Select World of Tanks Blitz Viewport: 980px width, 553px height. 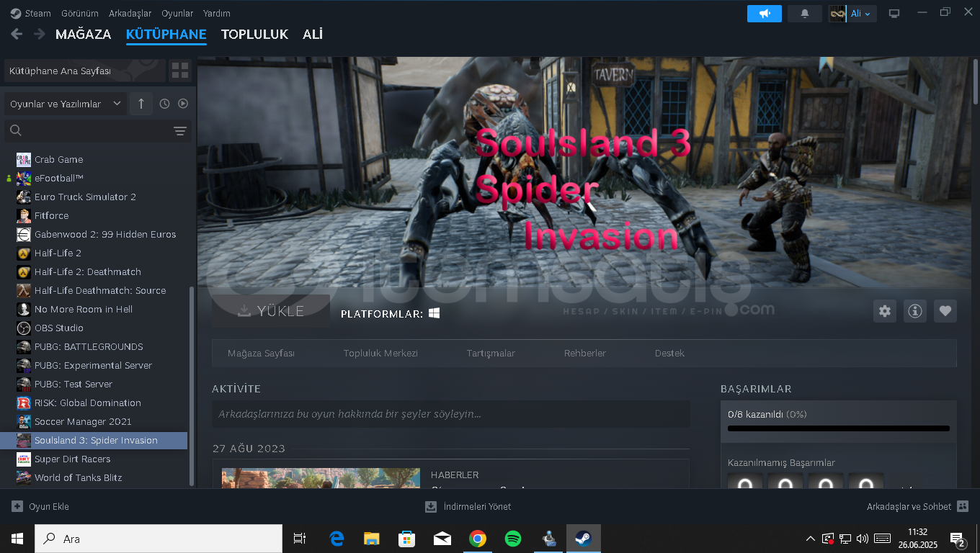click(79, 477)
